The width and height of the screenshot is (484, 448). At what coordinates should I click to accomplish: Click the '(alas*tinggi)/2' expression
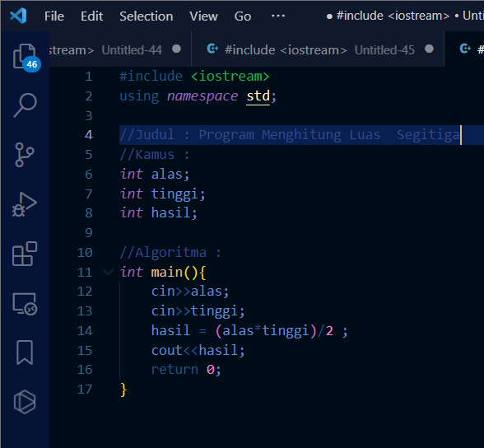274,331
